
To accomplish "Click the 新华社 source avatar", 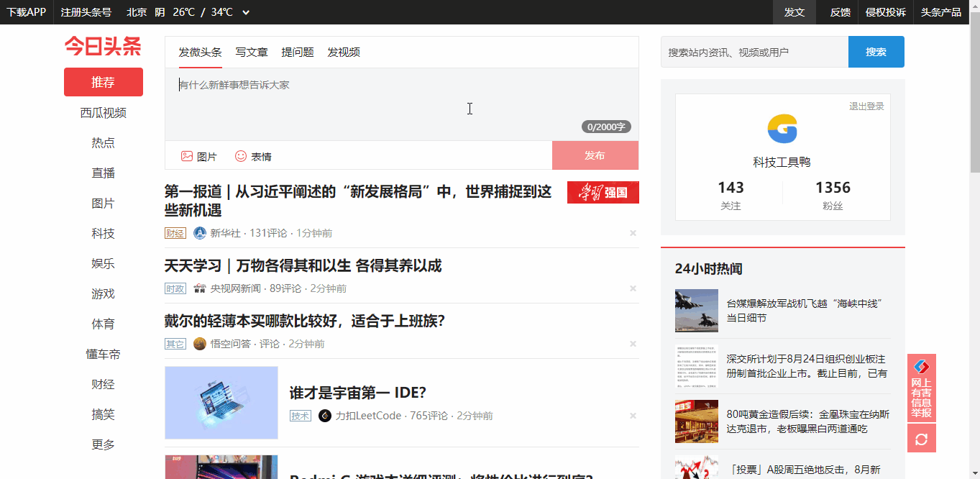I will pos(200,233).
